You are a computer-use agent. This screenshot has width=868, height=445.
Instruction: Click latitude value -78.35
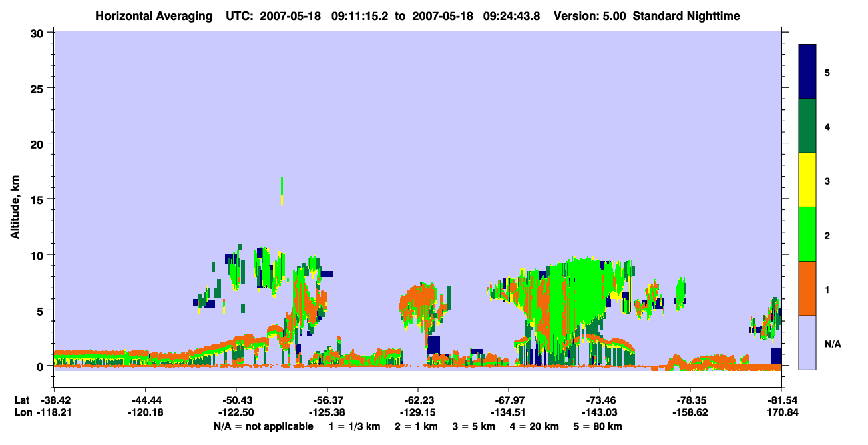coord(690,400)
